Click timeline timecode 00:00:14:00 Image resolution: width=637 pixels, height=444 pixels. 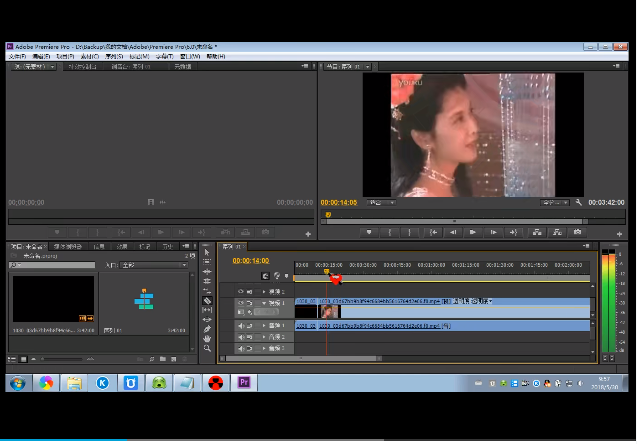(x=251, y=261)
